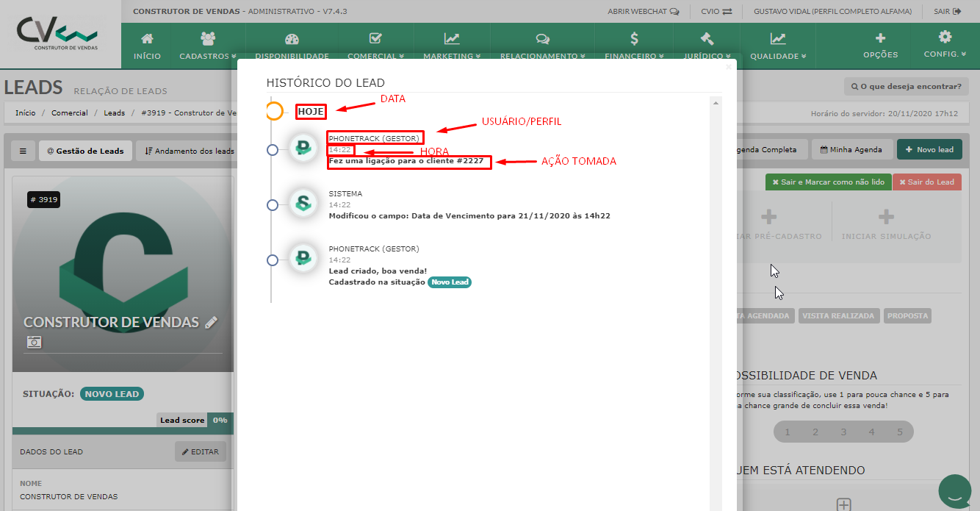Image resolution: width=980 pixels, height=511 pixels.
Task: Go to Leads breadcrumb
Action: [x=114, y=113]
